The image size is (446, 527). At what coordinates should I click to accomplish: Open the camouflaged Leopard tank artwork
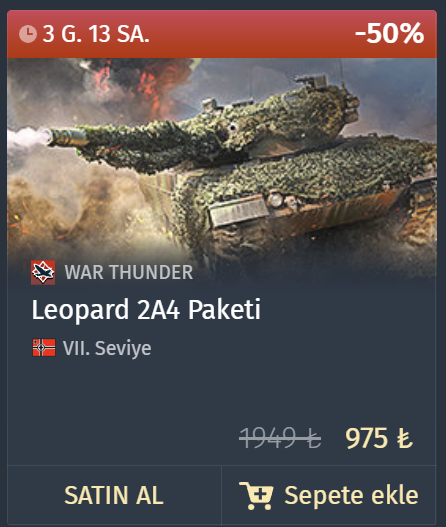pyautogui.click(x=222, y=168)
